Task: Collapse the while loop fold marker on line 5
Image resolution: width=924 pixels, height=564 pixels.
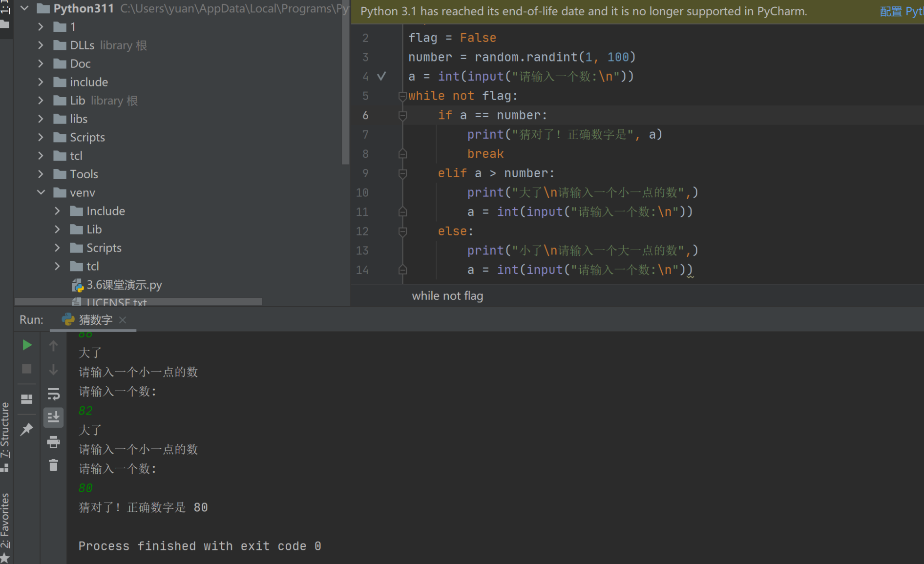Action: pos(402,96)
